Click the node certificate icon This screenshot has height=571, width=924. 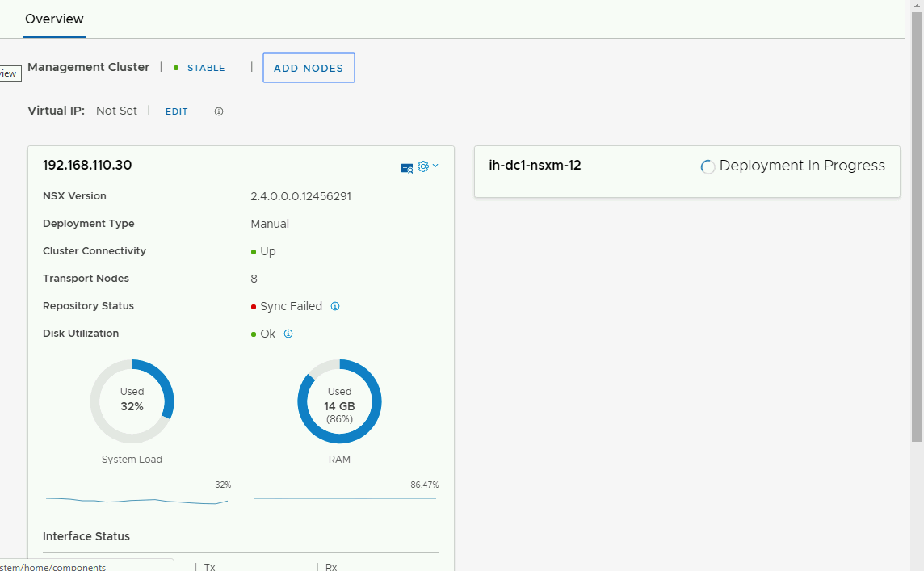(x=407, y=168)
